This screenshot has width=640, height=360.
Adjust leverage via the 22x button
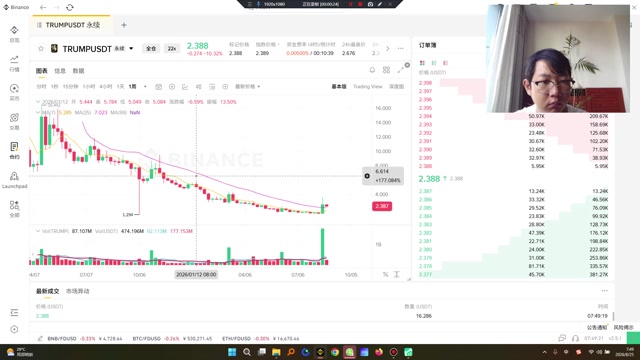(172, 49)
